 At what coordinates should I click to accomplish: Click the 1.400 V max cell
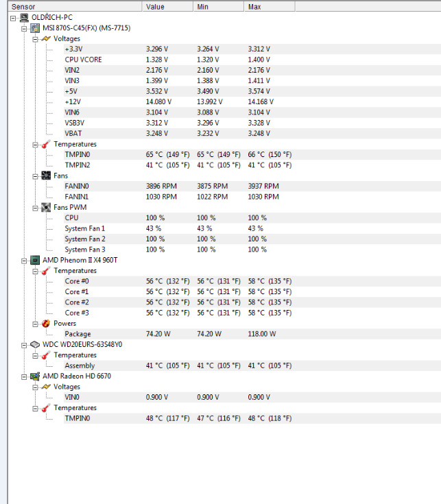(259, 60)
